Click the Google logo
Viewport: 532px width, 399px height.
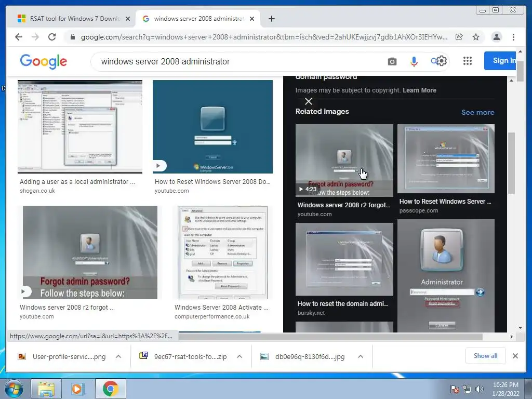(x=44, y=61)
